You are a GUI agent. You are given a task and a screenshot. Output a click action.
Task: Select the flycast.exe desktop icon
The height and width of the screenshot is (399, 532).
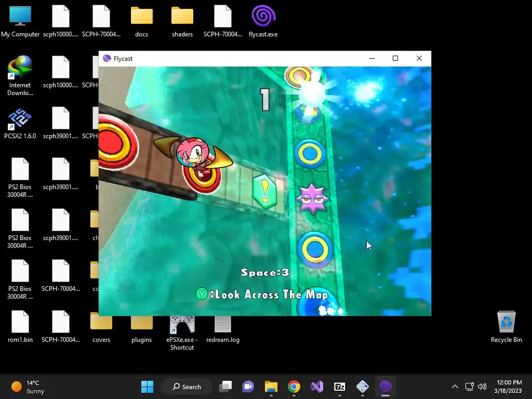263,21
